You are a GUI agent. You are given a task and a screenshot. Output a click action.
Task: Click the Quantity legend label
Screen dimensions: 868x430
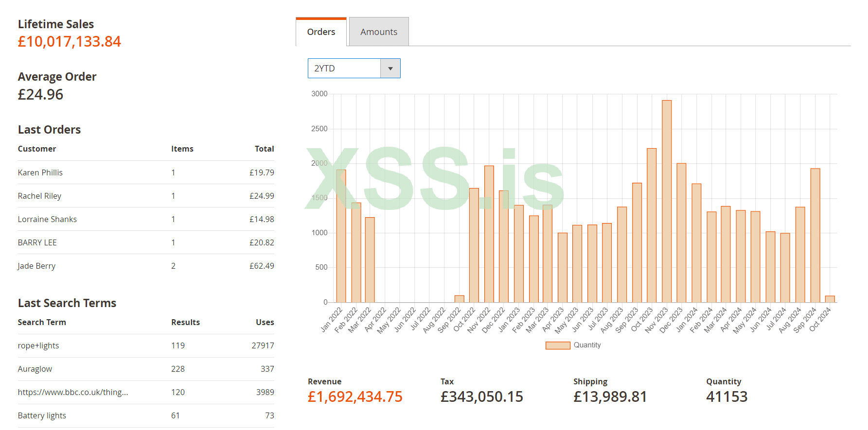tap(587, 345)
